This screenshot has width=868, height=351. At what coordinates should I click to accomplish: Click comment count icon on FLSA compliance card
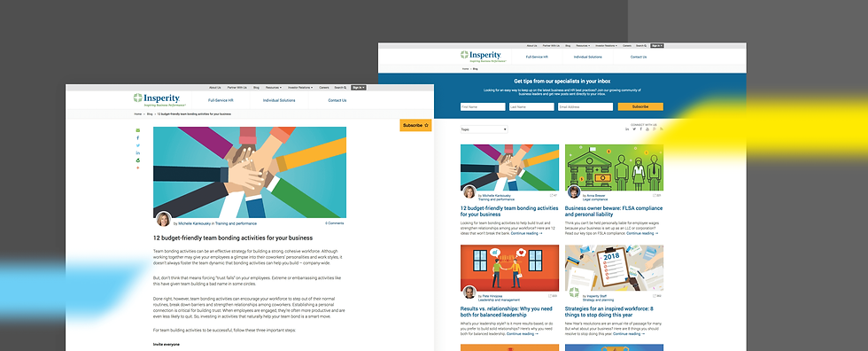[x=657, y=195]
